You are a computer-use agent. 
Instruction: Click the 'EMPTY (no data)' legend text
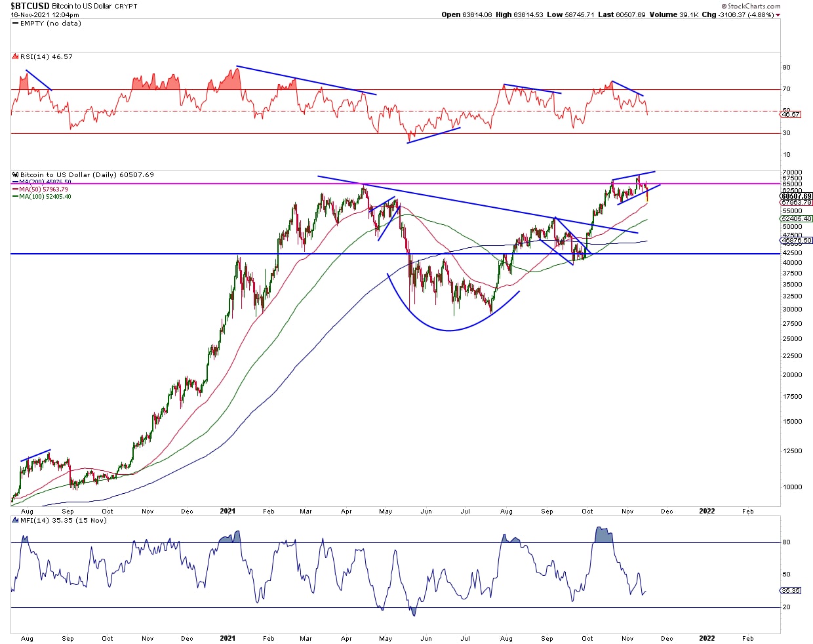coord(51,24)
